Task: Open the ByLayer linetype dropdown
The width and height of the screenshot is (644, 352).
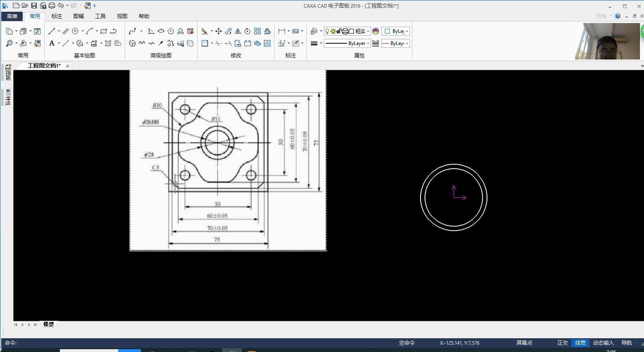Action: (x=347, y=43)
